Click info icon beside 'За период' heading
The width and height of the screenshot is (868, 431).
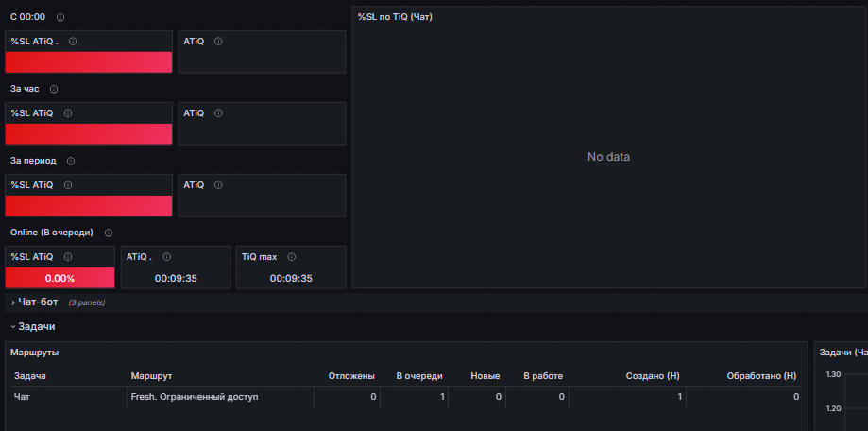point(70,162)
